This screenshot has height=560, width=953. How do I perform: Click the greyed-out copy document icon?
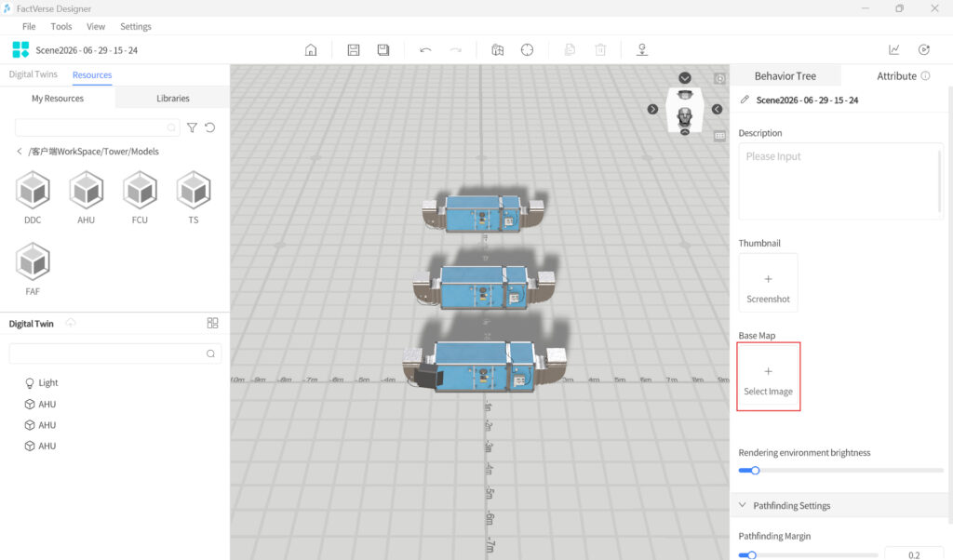570,50
